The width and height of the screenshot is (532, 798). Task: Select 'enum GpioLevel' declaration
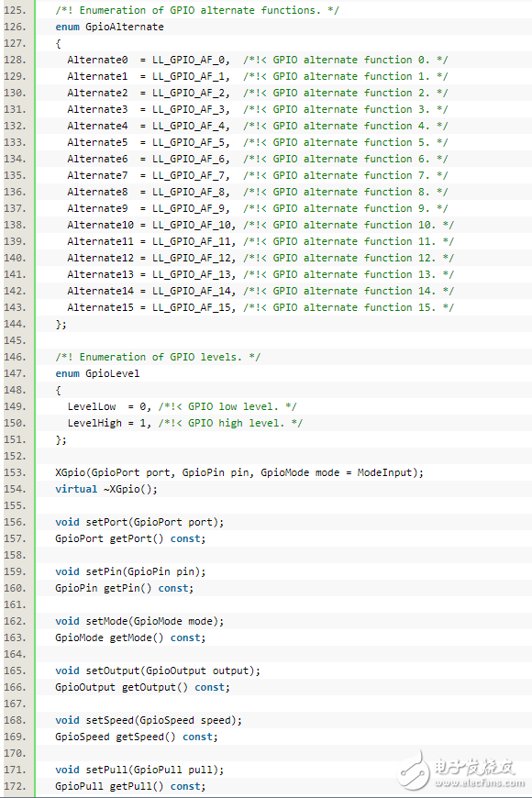97,373
